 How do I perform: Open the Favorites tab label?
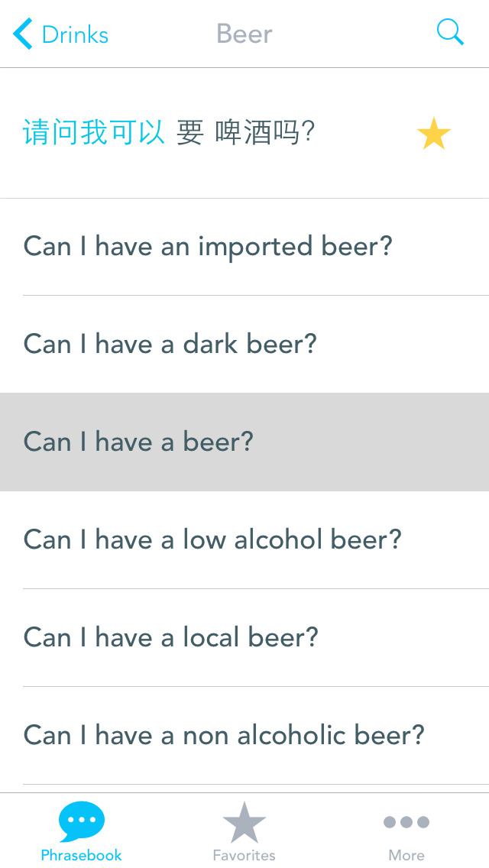pos(244,855)
